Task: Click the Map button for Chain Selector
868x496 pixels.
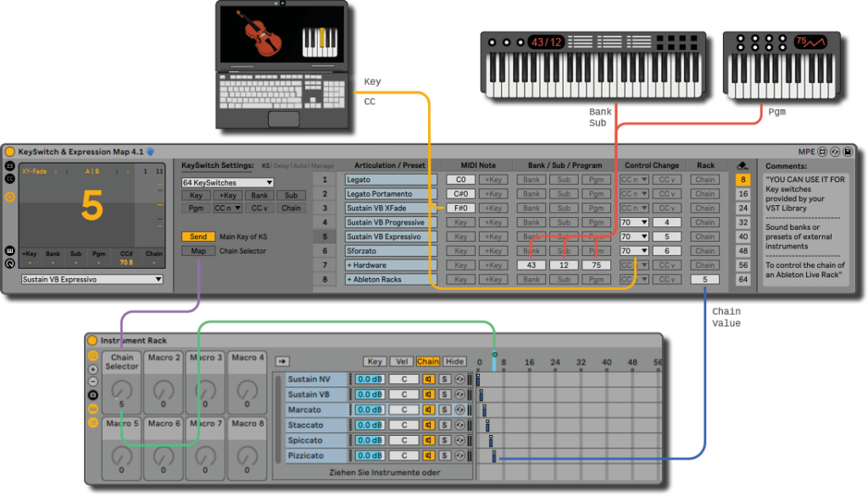Action: tap(198, 251)
